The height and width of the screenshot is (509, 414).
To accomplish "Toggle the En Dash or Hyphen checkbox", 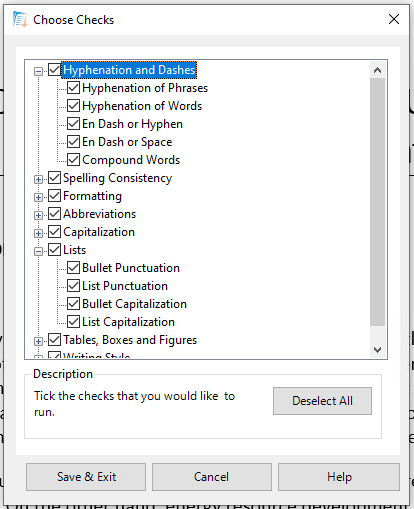I will pyautogui.click(x=73, y=124).
